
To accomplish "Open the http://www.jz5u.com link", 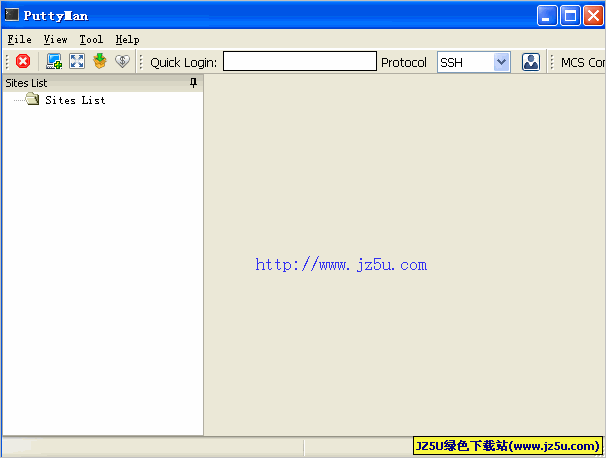I will click(341, 265).
